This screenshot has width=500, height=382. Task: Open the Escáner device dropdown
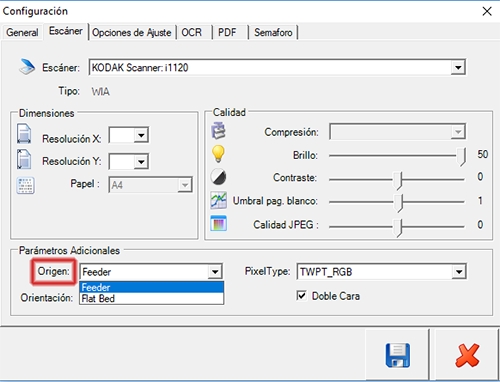(x=458, y=68)
